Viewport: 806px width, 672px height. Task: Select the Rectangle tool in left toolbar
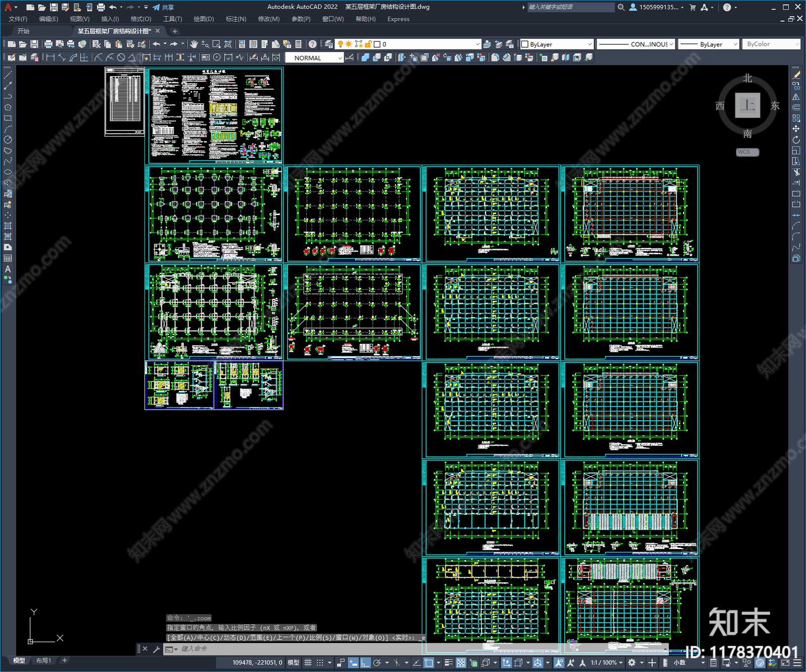(8, 118)
